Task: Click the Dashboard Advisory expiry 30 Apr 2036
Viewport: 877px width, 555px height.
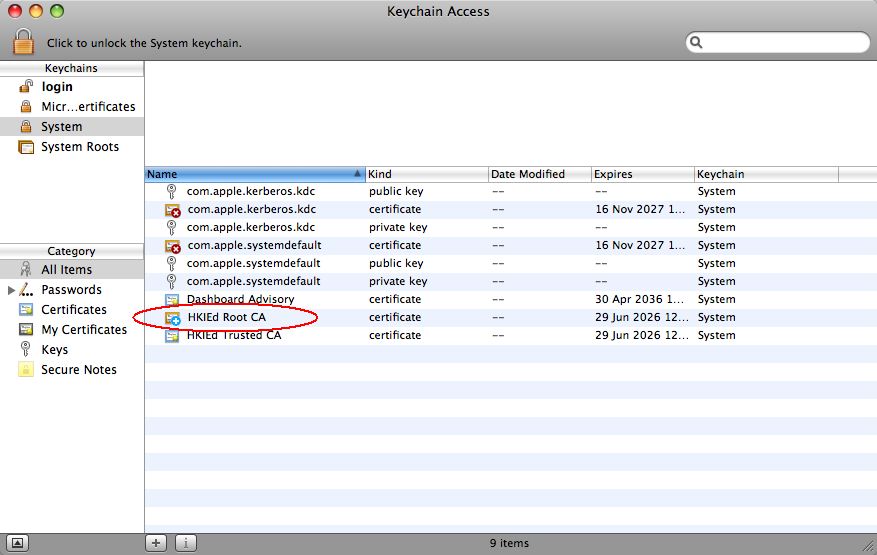Action: click(x=639, y=299)
